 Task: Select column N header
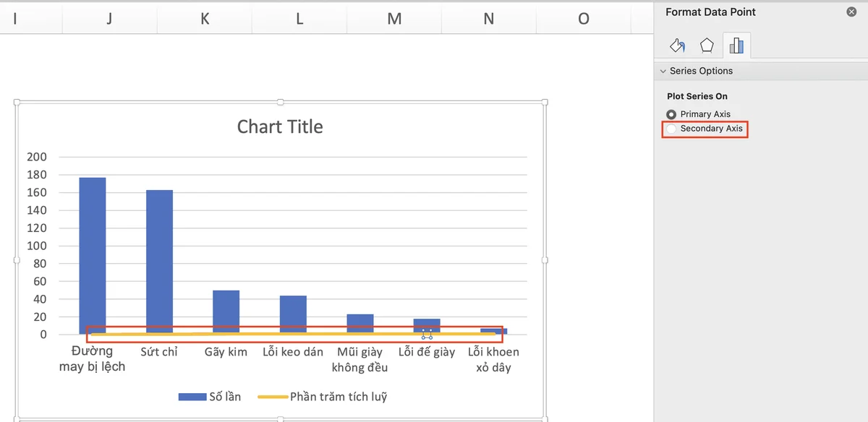coord(489,19)
